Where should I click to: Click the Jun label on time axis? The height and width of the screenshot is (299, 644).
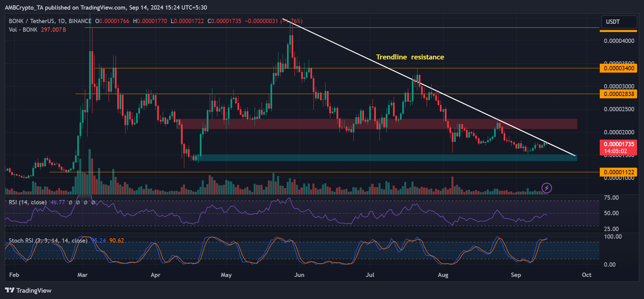299,275
